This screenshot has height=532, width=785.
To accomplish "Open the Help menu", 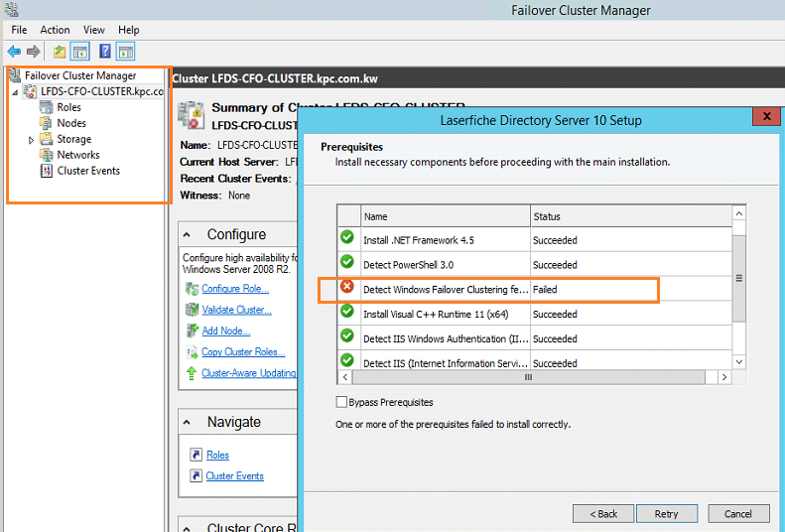I will tap(129, 30).
